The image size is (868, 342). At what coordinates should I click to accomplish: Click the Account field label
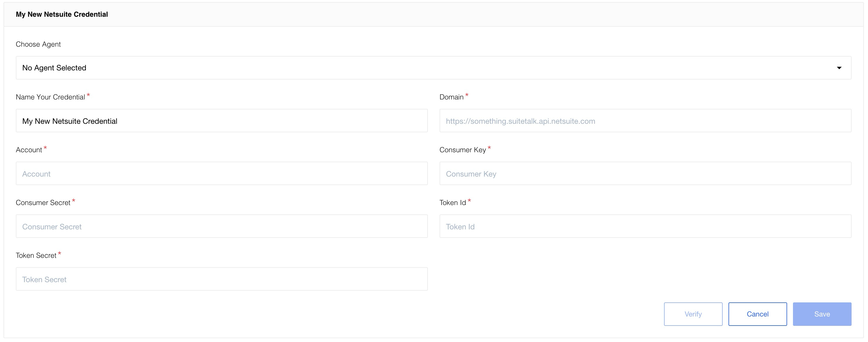click(29, 150)
